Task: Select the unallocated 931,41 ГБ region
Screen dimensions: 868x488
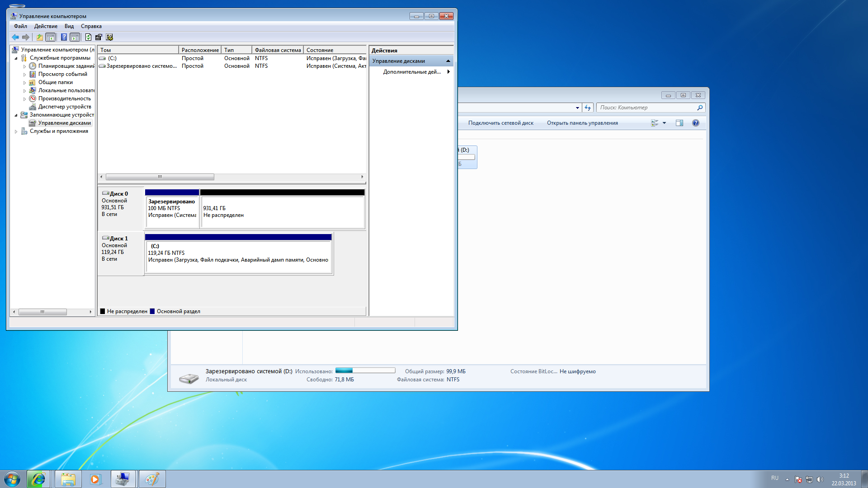Action: 283,211
